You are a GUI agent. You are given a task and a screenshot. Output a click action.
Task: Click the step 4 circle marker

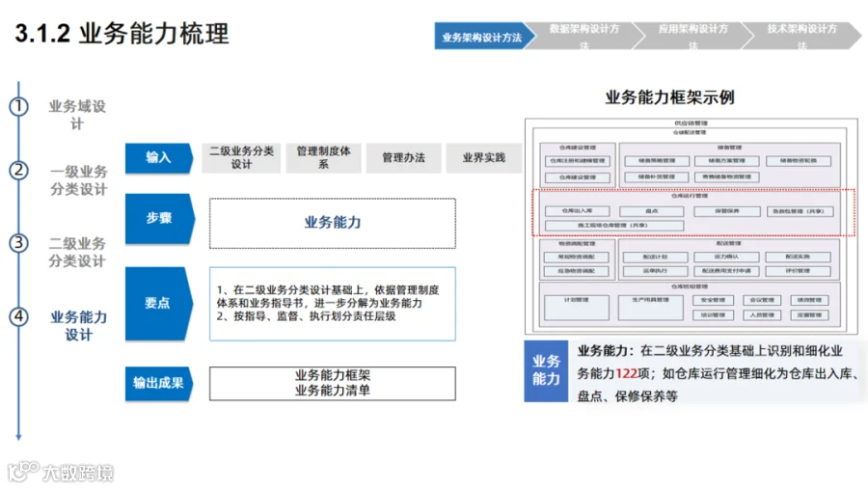click(x=19, y=316)
